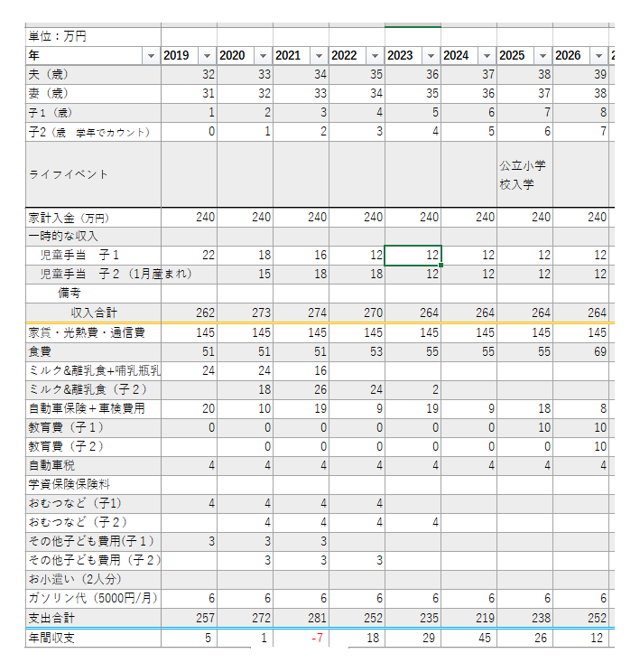
Task: Select the 単位：万円 cell
Action: [x=93, y=36]
